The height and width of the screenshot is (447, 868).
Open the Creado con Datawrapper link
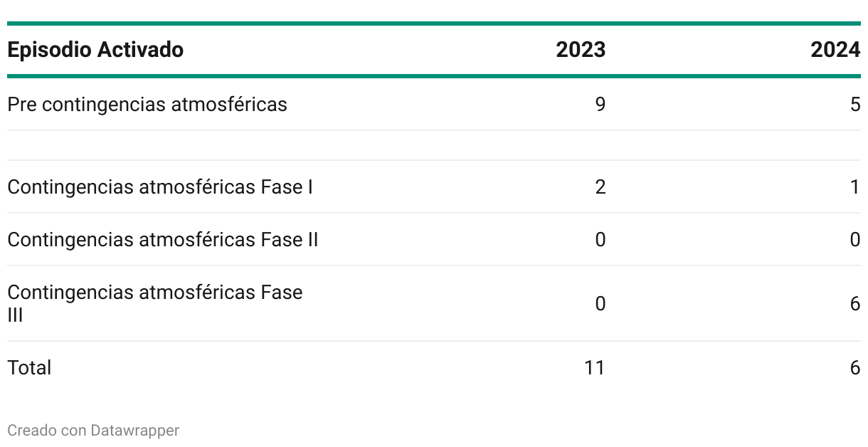pos(93,430)
